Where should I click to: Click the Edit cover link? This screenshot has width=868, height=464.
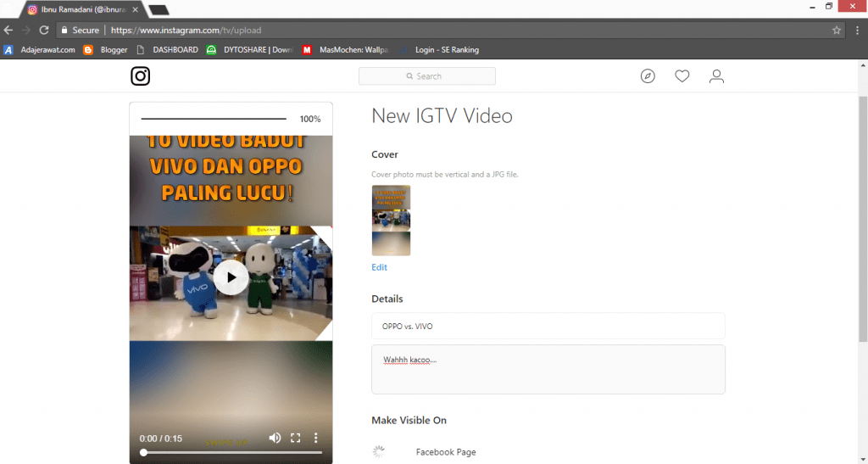(379, 267)
